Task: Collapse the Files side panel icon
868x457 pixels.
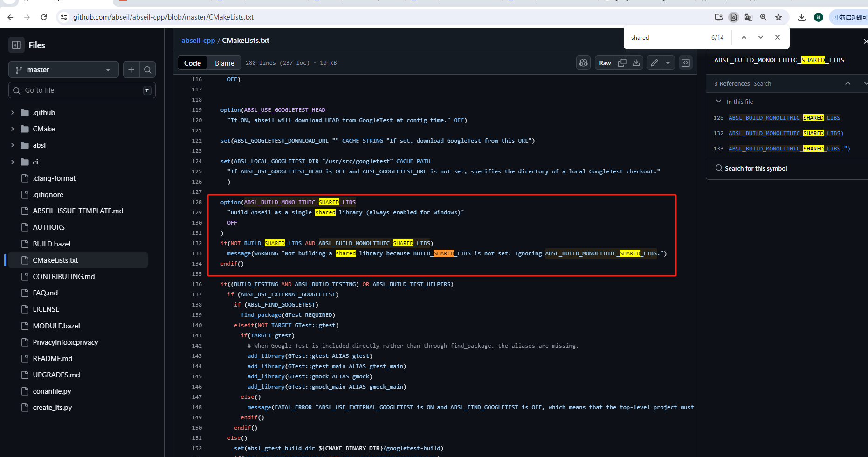Action: click(16, 45)
